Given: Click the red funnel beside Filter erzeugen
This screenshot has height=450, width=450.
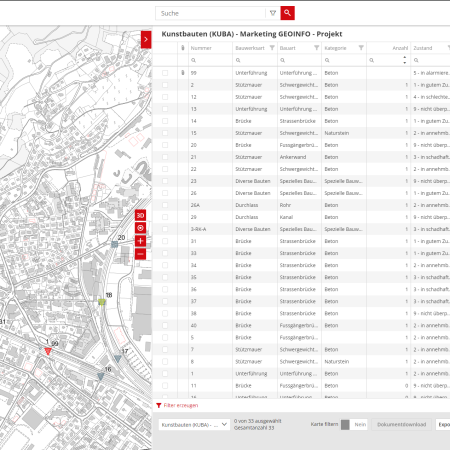Looking at the screenshot, I should pos(159,405).
